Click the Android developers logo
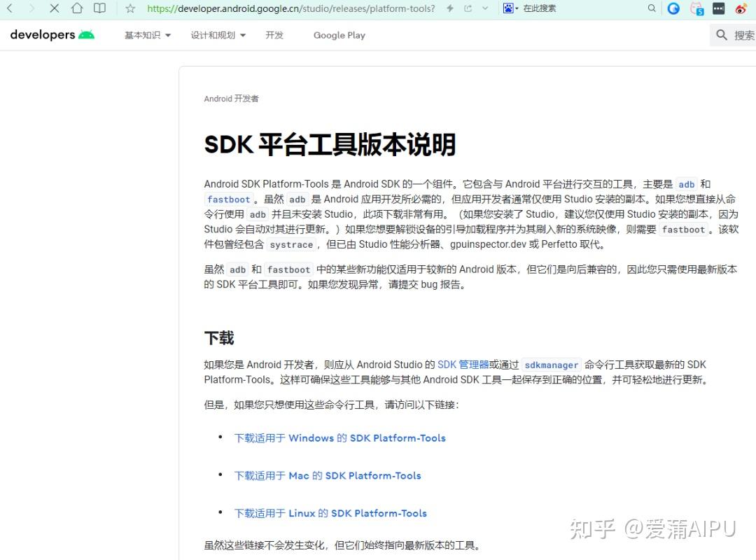 point(52,34)
